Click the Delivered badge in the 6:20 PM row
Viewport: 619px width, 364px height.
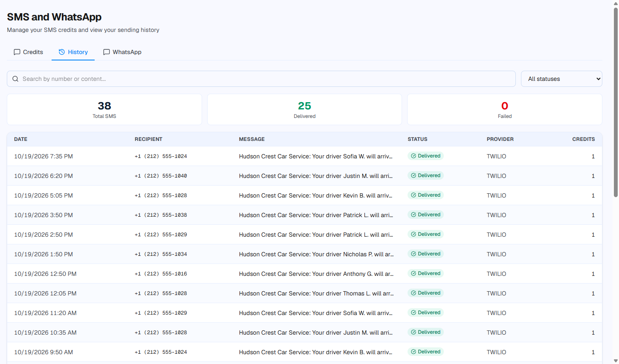[x=425, y=175]
